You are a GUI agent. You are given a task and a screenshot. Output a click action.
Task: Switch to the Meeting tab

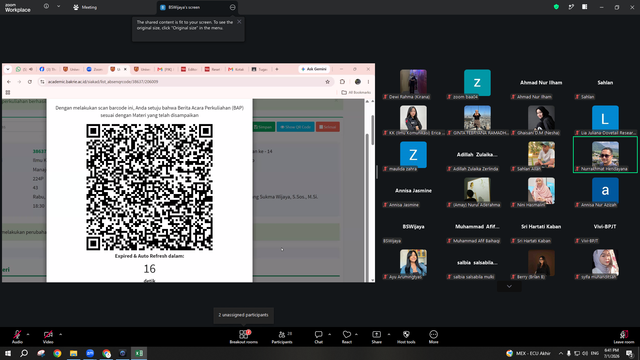click(85, 7)
